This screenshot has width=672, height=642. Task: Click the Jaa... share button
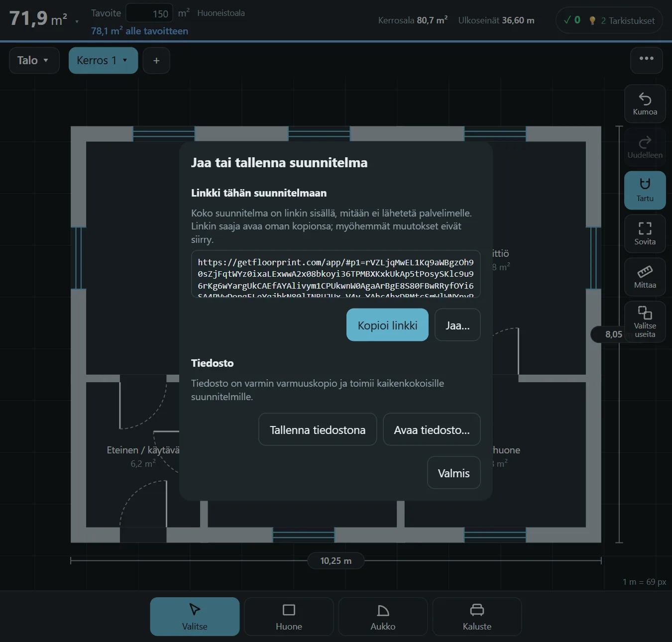[x=457, y=325]
